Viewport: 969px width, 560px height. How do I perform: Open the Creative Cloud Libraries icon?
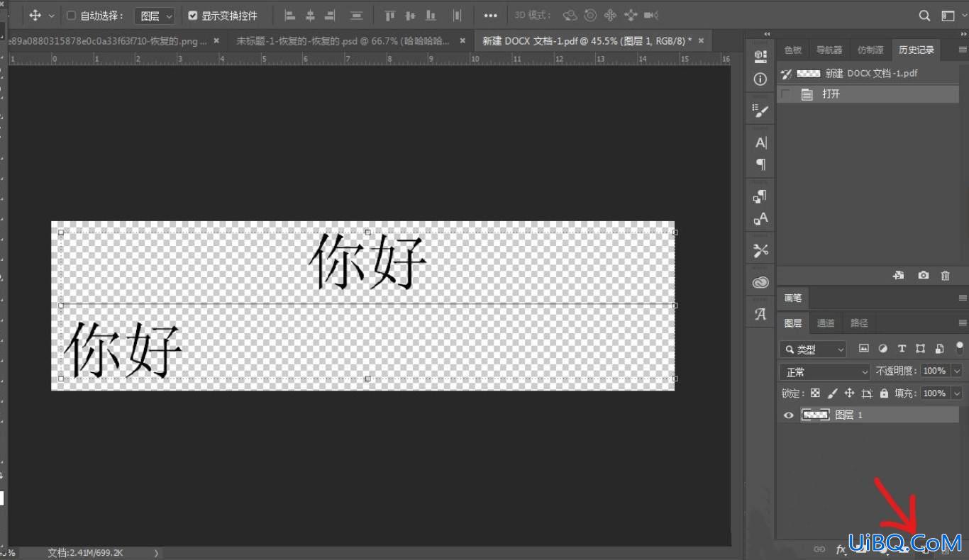pyautogui.click(x=760, y=282)
